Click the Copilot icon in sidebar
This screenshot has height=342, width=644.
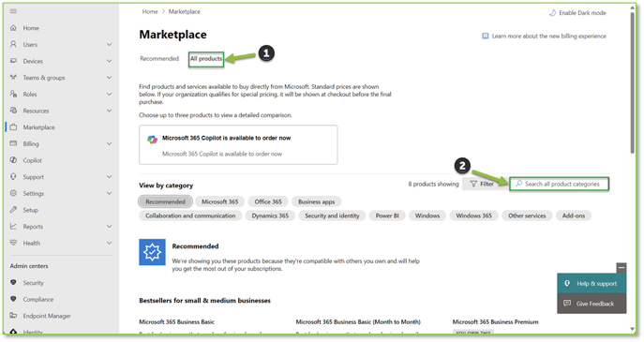13,160
